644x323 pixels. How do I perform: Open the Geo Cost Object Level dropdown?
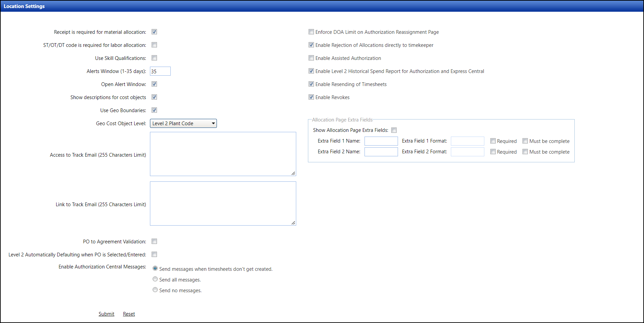[x=183, y=124]
